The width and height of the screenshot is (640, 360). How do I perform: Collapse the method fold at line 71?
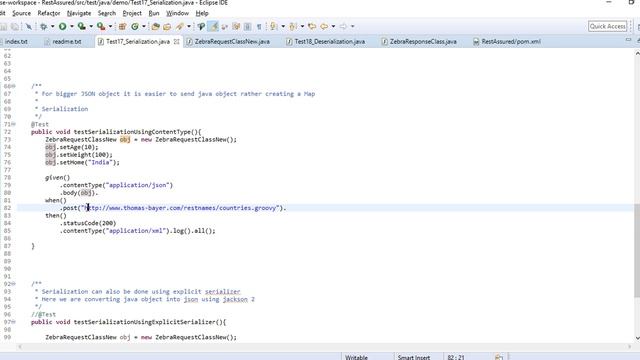(14, 124)
